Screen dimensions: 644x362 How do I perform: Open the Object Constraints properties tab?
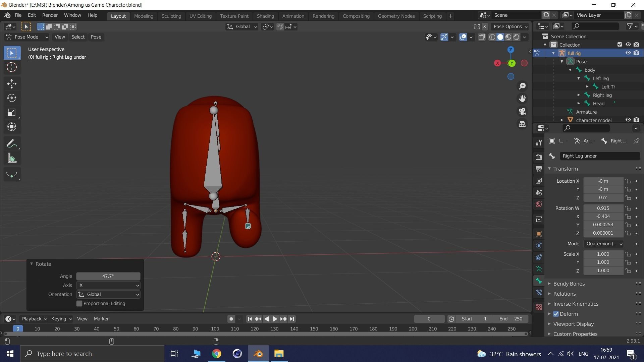(539, 257)
